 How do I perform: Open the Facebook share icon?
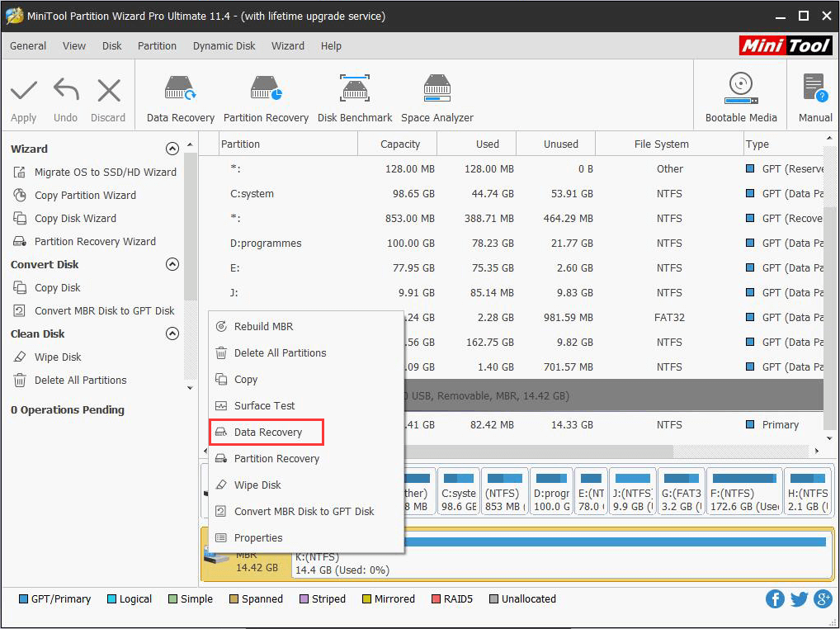pos(775,599)
